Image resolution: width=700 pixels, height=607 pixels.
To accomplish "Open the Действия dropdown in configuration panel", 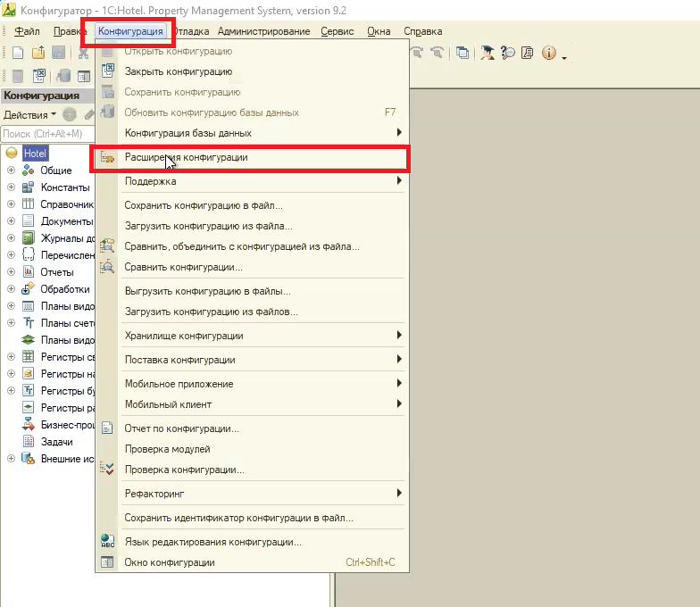I will pos(29,115).
